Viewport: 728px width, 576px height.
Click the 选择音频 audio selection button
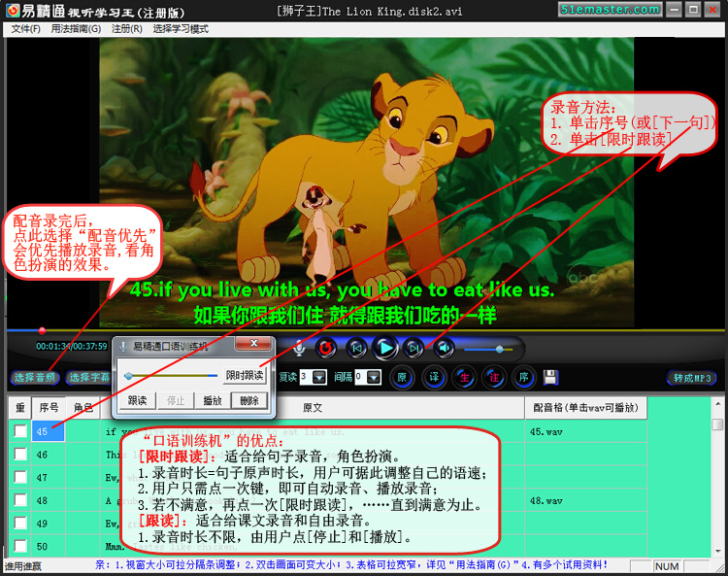tap(35, 378)
